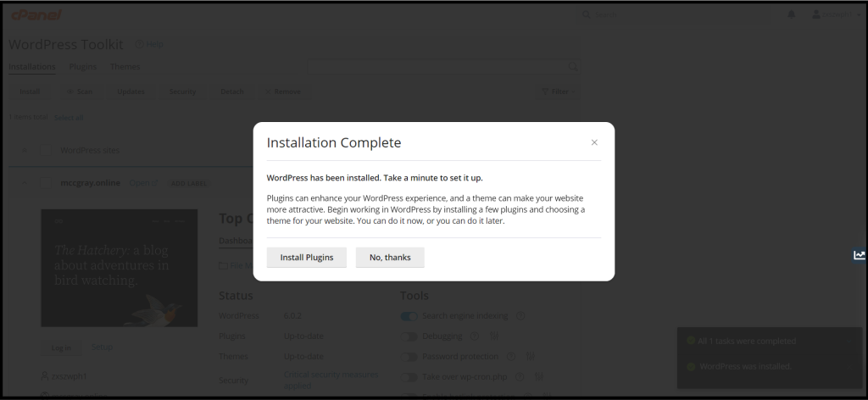Click the search magnifier in the installations filter box
The image size is (868, 400).
(x=573, y=67)
